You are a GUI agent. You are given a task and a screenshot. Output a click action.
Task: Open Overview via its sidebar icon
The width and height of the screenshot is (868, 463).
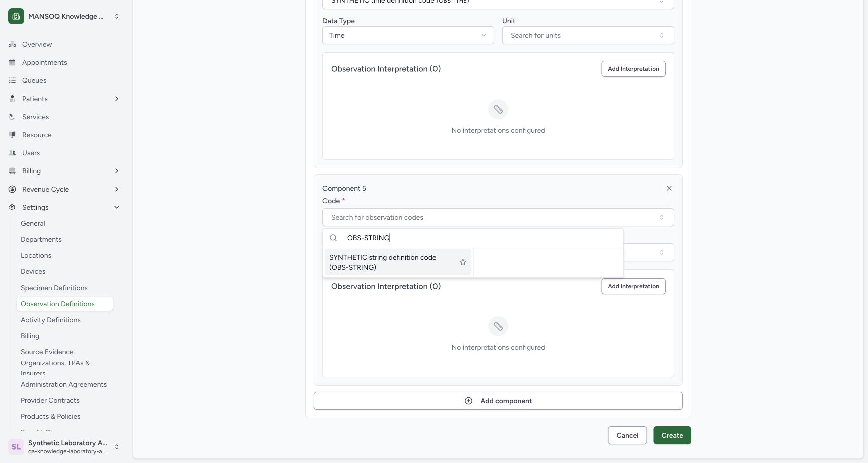click(12, 44)
